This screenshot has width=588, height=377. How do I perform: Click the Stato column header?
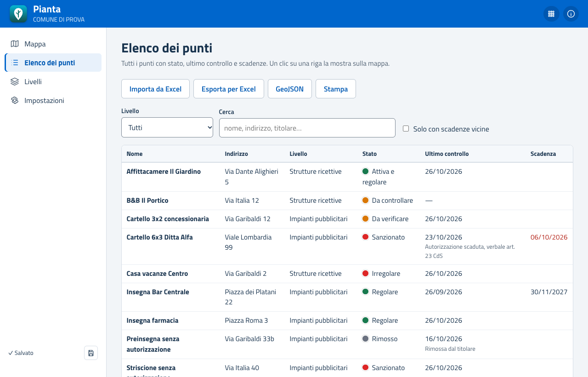pyautogui.click(x=369, y=154)
